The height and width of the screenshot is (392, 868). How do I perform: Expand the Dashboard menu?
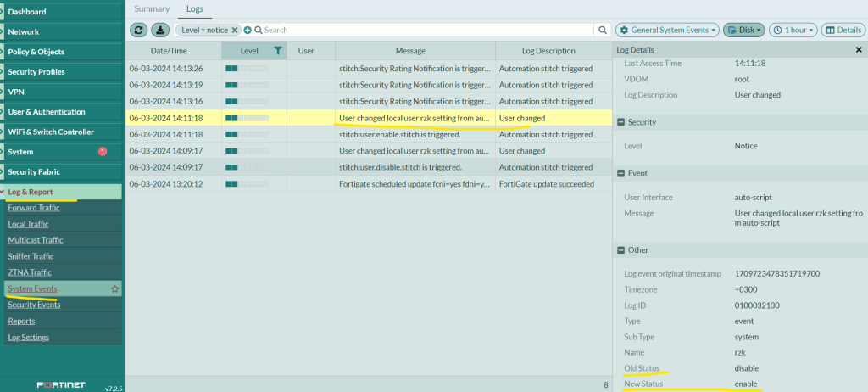61,12
